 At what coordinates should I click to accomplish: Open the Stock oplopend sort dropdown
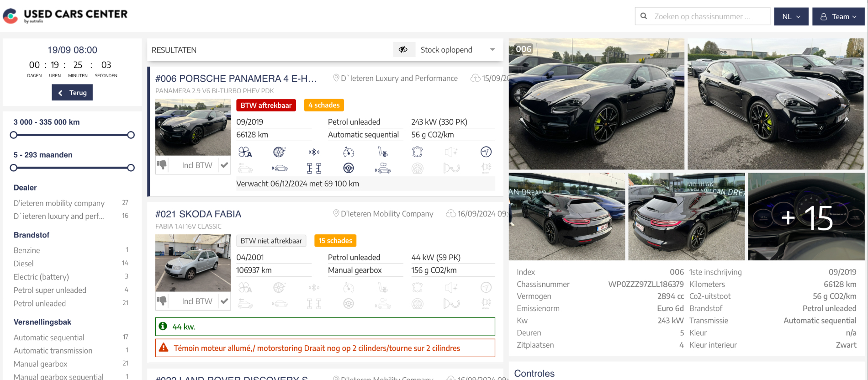458,49
